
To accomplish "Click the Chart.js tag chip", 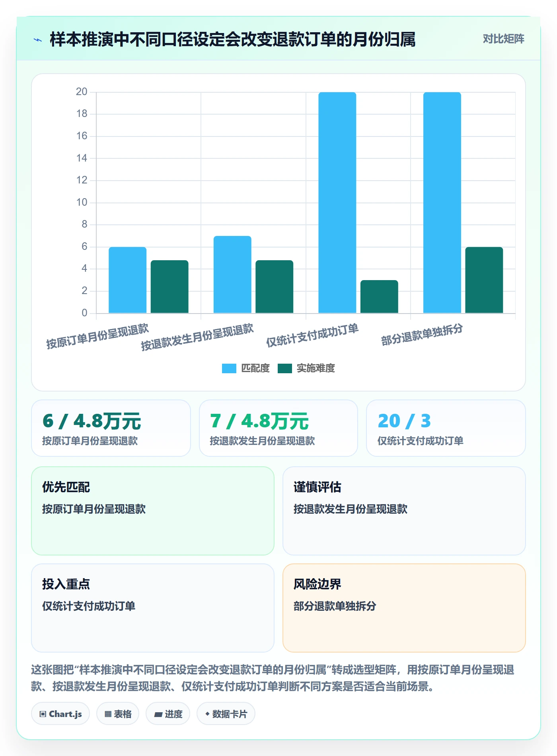I will (x=60, y=714).
